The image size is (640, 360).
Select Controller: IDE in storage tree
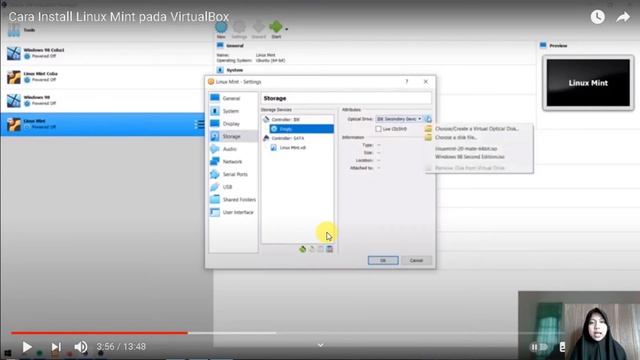coord(298,120)
